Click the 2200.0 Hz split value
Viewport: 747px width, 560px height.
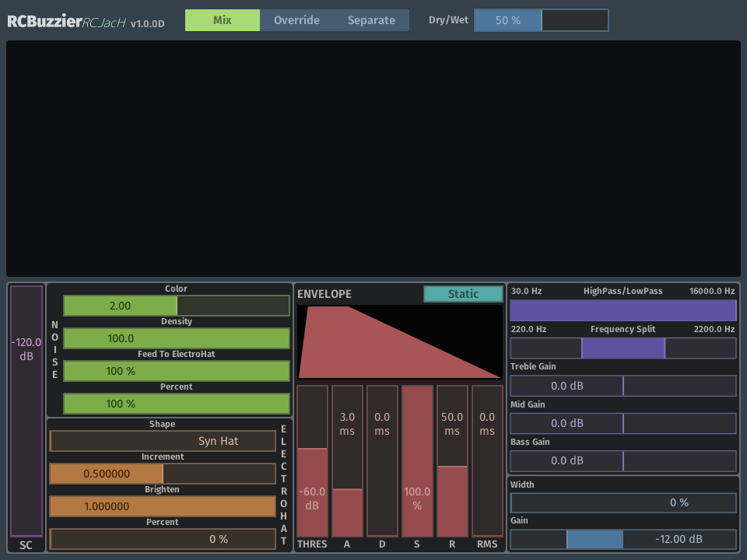pyautogui.click(x=714, y=329)
